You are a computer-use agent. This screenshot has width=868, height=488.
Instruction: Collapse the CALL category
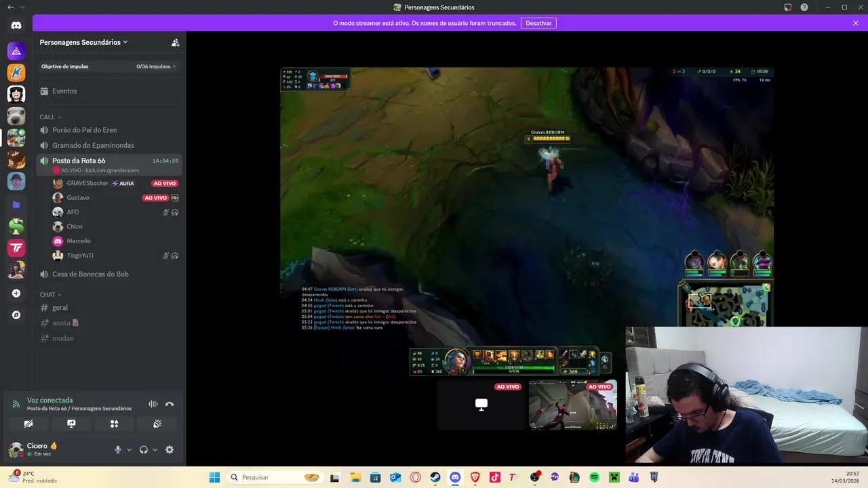(x=50, y=117)
